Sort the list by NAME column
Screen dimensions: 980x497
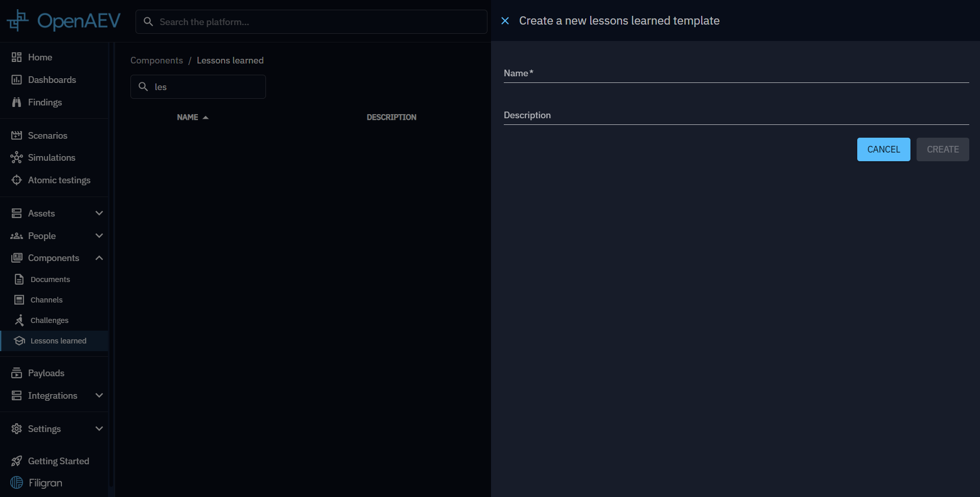pyautogui.click(x=188, y=117)
